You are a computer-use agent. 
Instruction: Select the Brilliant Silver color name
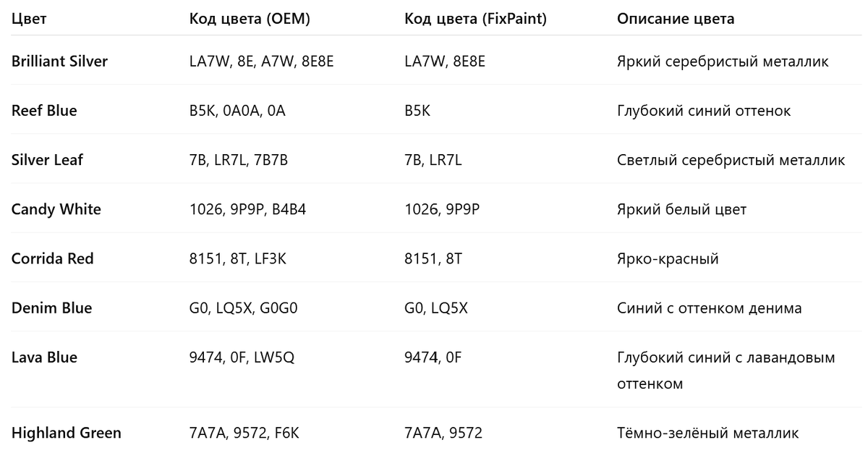coord(59,62)
